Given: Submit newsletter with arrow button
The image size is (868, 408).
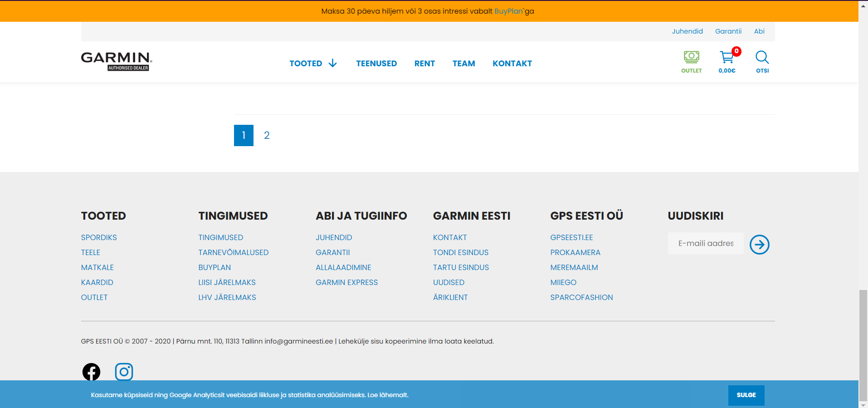Looking at the screenshot, I should (x=759, y=245).
